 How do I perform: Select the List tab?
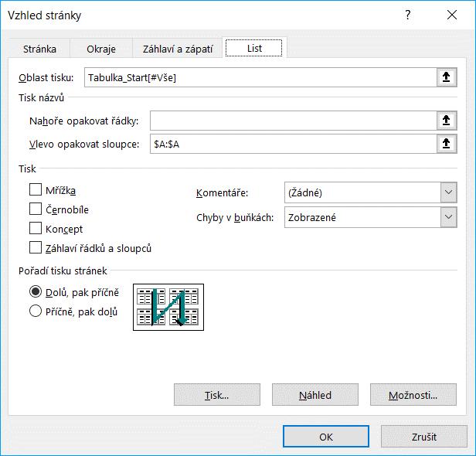[x=254, y=48]
